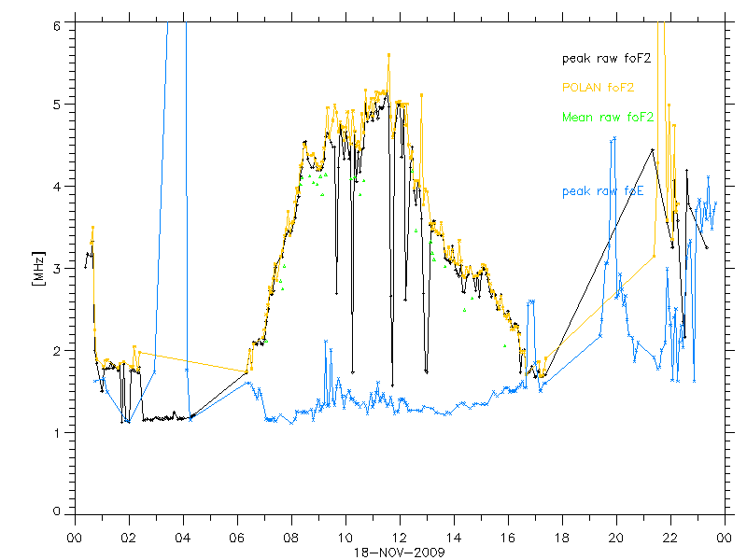Click the y-axis value 4
Screen dimensions: 747x560
pyautogui.click(x=57, y=186)
